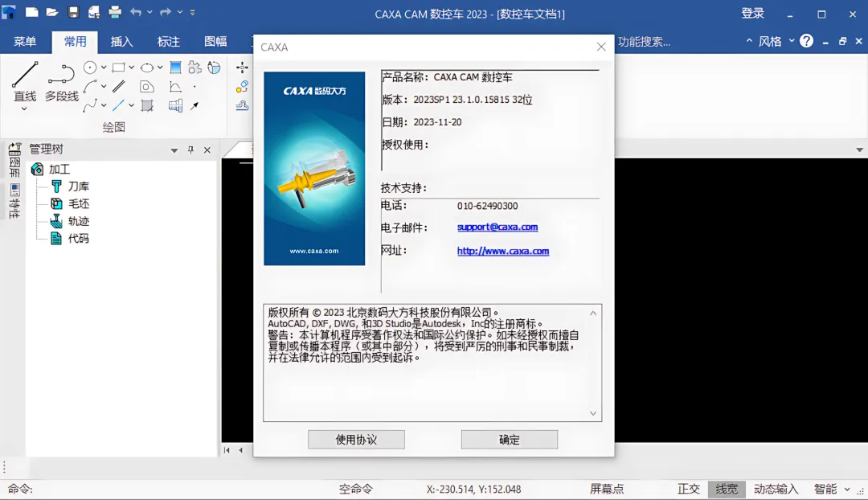Select the arc drawing tool
This screenshot has height=500, width=868.
(x=90, y=87)
